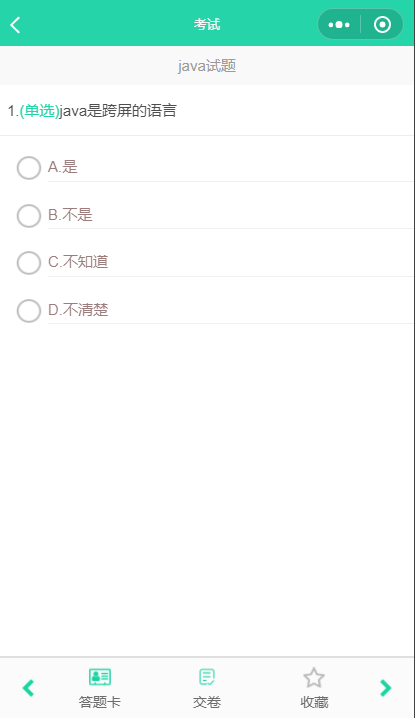The width and height of the screenshot is (415, 718).
Task: Tap the circular close mini program icon
Action: (382, 25)
